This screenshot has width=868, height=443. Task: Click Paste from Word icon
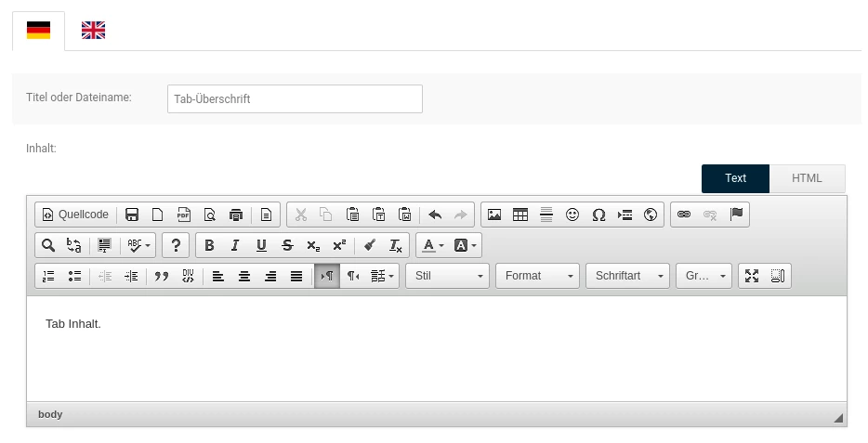tap(404, 215)
